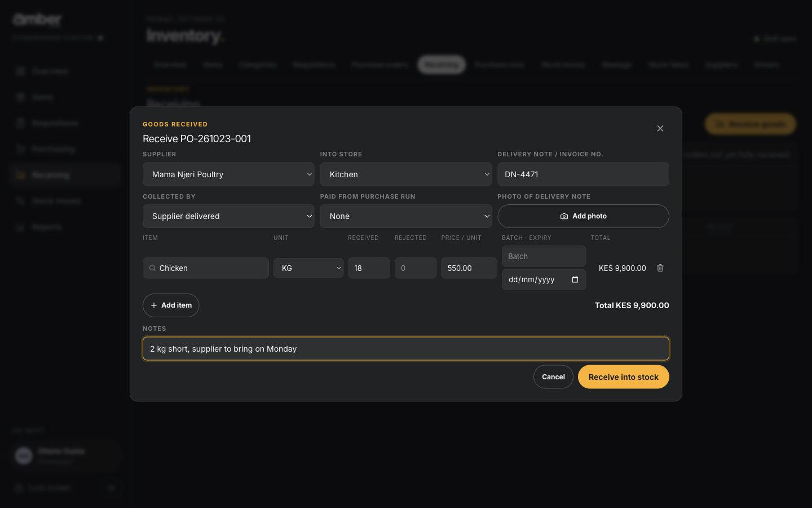Edit the price per unit field 550.00
This screenshot has width=812, height=508.
pos(469,268)
